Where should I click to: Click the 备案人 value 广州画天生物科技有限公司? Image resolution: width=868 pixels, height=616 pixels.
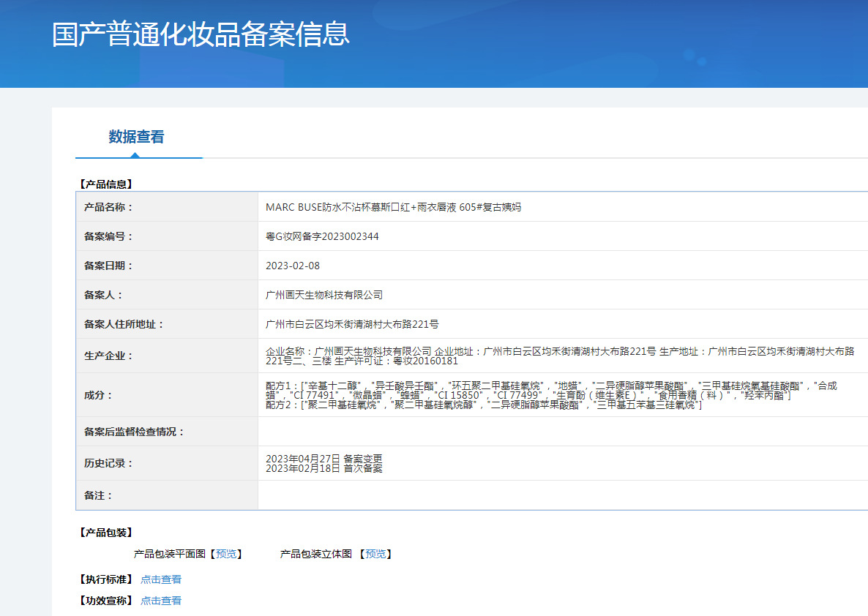[x=323, y=295]
